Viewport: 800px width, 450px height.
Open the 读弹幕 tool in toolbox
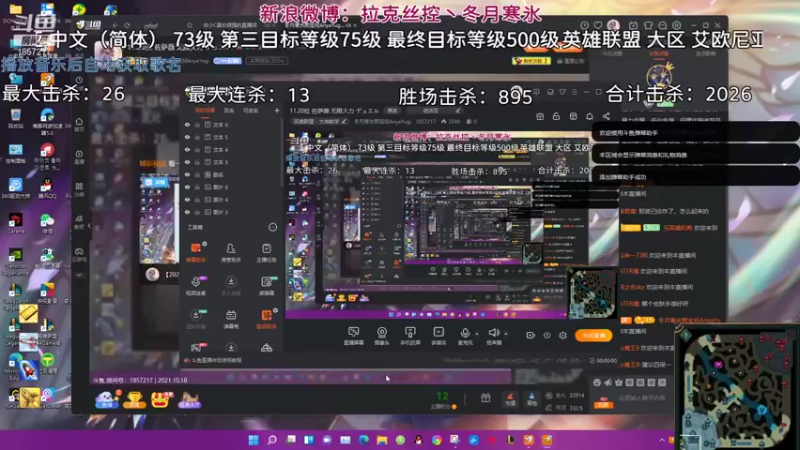pos(266,285)
